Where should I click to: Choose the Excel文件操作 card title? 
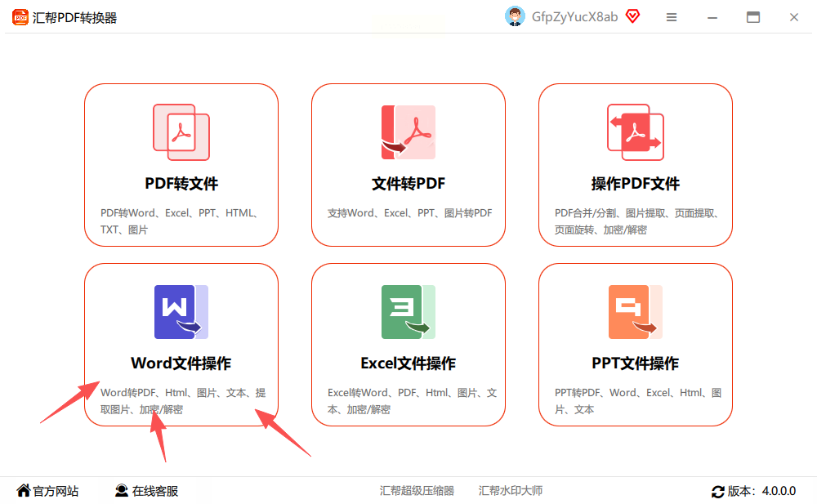408,364
